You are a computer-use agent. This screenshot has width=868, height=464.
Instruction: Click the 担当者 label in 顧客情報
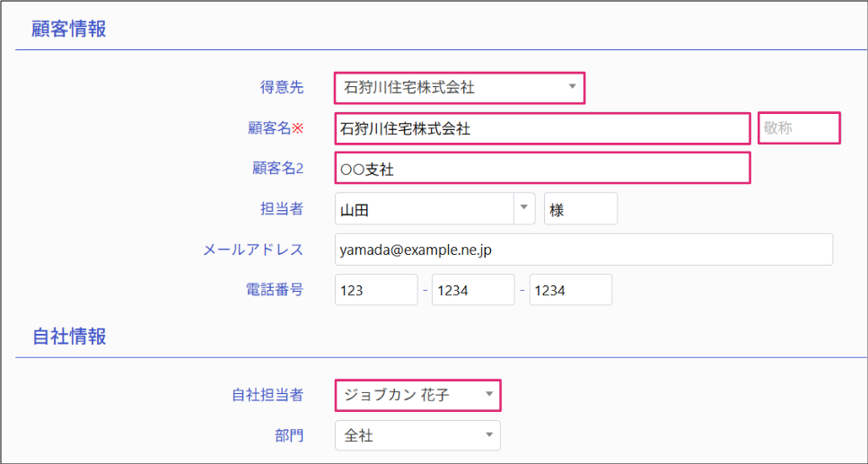point(282,209)
